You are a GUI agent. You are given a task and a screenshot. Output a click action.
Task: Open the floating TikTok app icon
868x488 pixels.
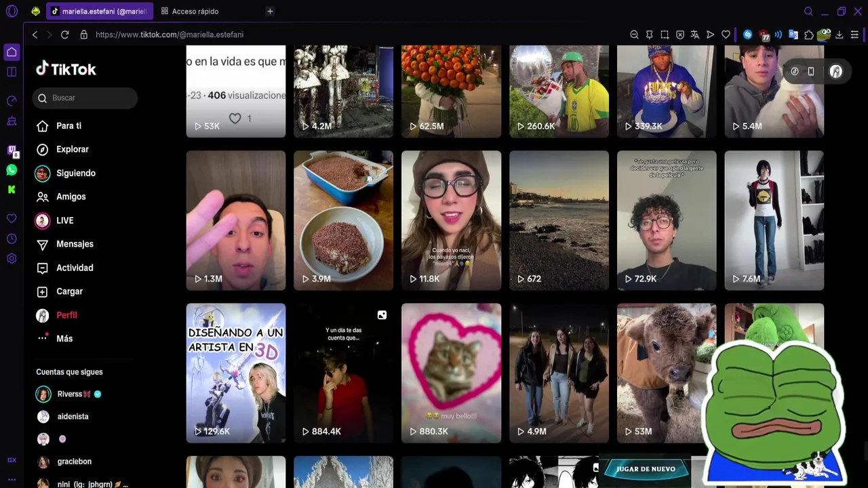point(795,71)
